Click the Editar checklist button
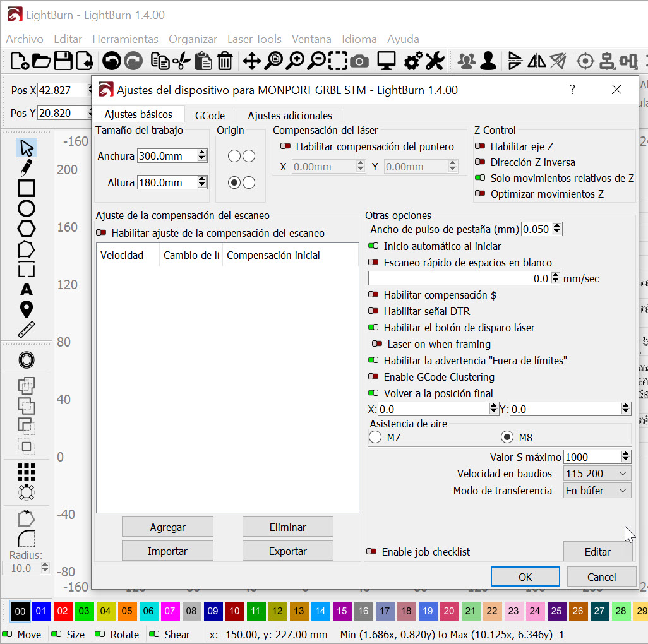 click(597, 552)
